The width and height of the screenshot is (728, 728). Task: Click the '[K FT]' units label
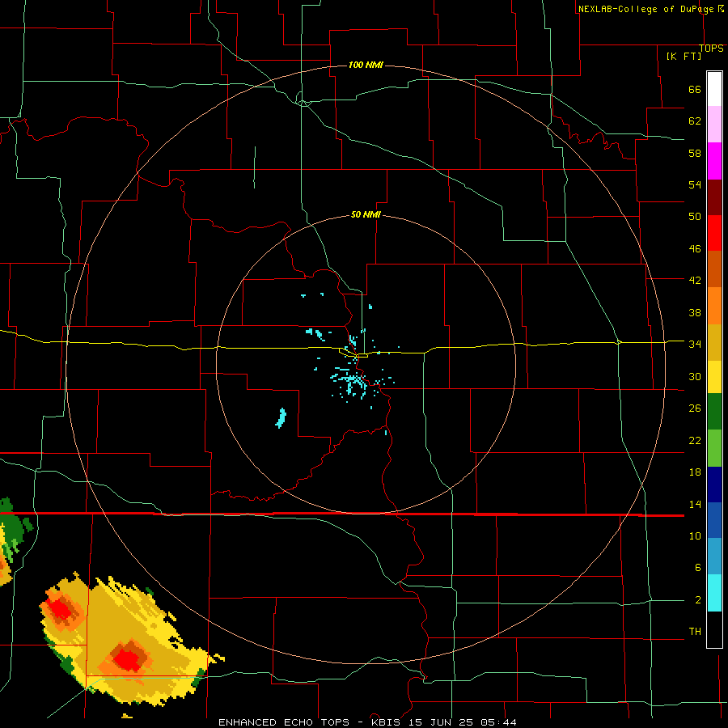pos(684,56)
